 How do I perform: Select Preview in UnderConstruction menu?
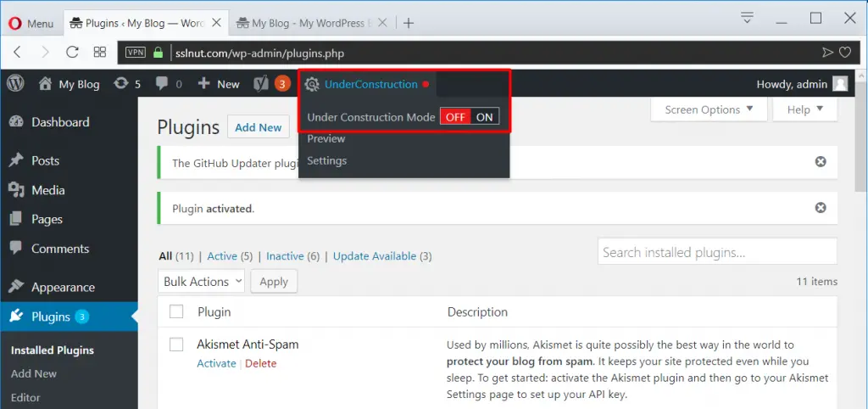click(x=326, y=138)
